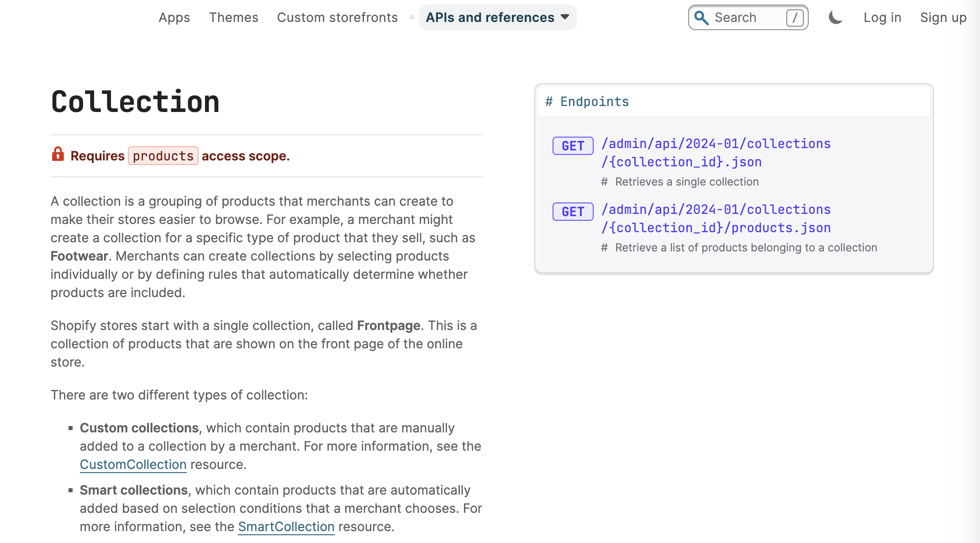Click the Sign up button
Image resolution: width=980 pixels, height=543 pixels.
[x=943, y=17]
